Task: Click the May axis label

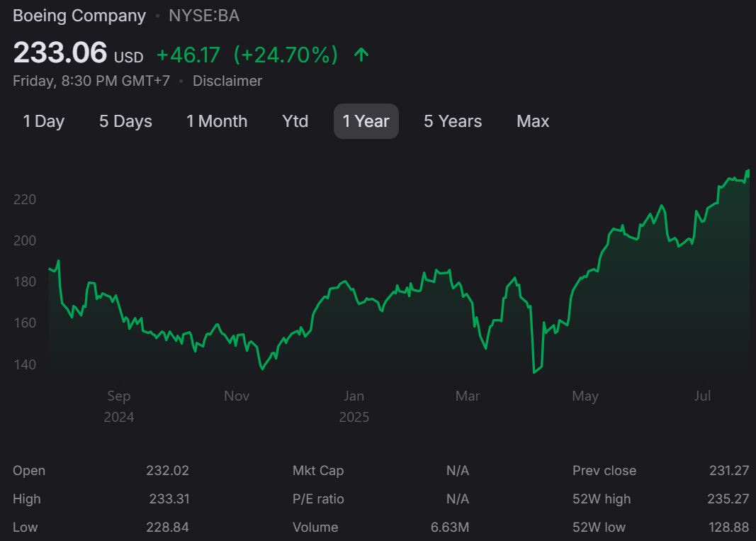Action: click(585, 396)
